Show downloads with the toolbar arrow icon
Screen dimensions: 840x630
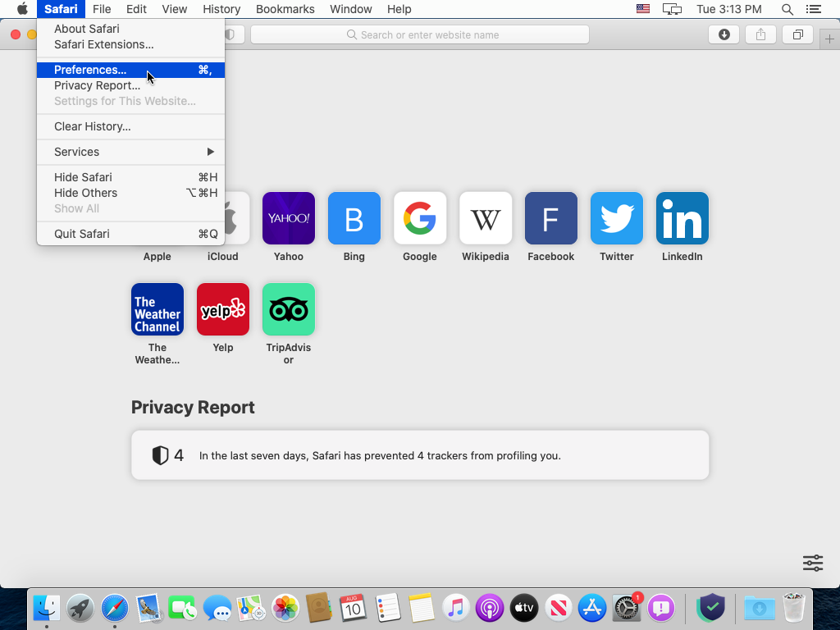point(724,34)
